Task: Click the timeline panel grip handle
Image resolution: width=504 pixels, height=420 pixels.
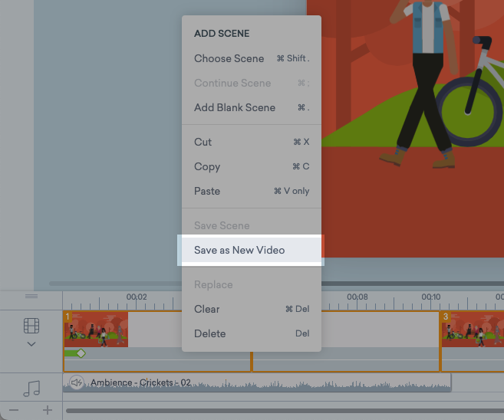Action: (31, 296)
